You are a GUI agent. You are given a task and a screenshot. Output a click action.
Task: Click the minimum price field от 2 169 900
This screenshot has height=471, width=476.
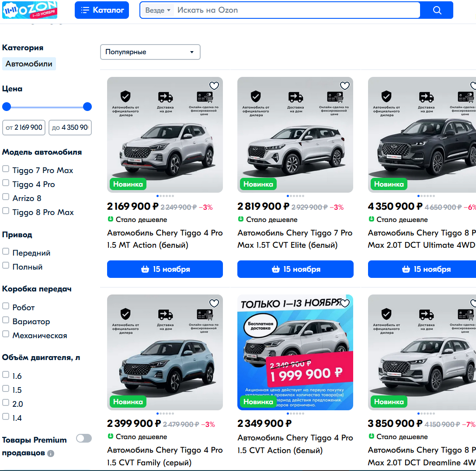[x=24, y=128]
